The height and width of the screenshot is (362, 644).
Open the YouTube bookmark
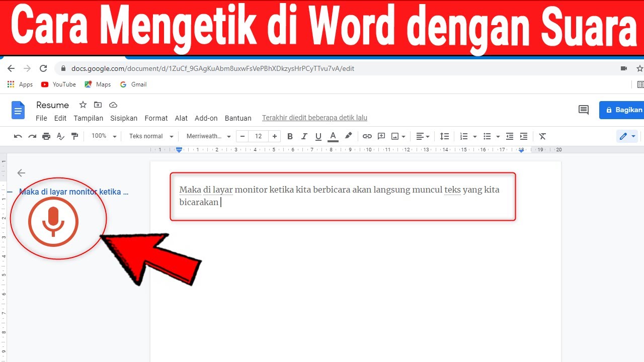58,84
